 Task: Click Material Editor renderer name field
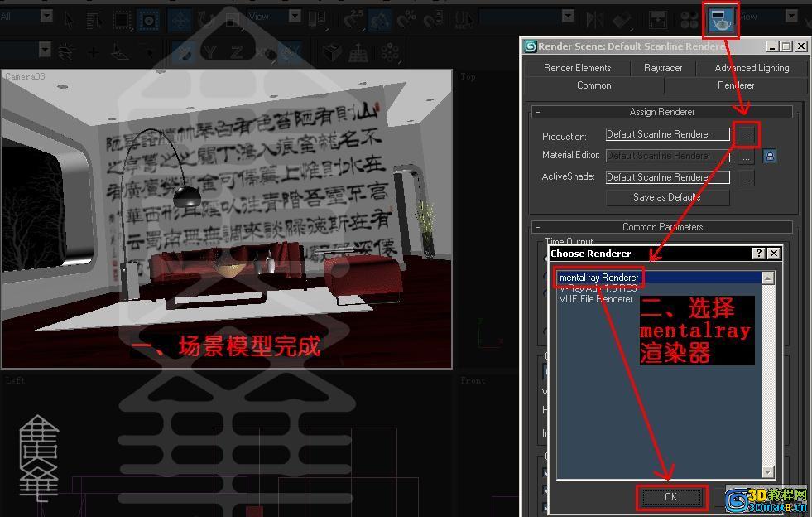click(x=668, y=156)
